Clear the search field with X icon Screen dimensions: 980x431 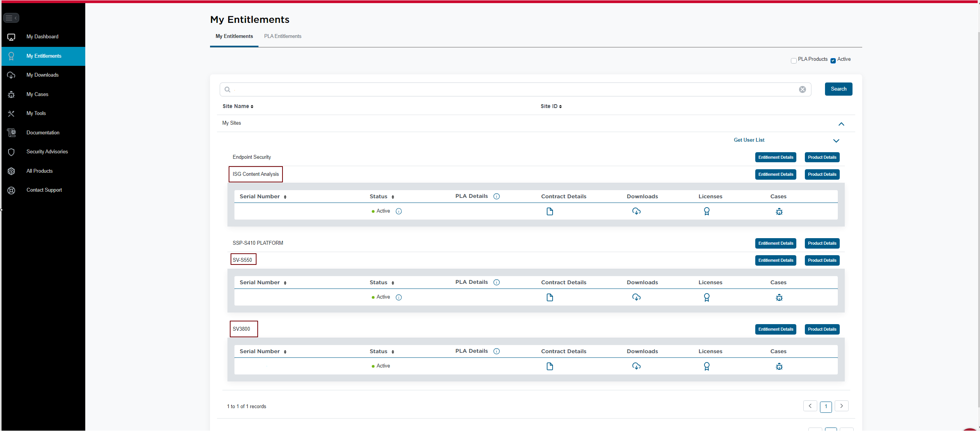[x=802, y=89]
